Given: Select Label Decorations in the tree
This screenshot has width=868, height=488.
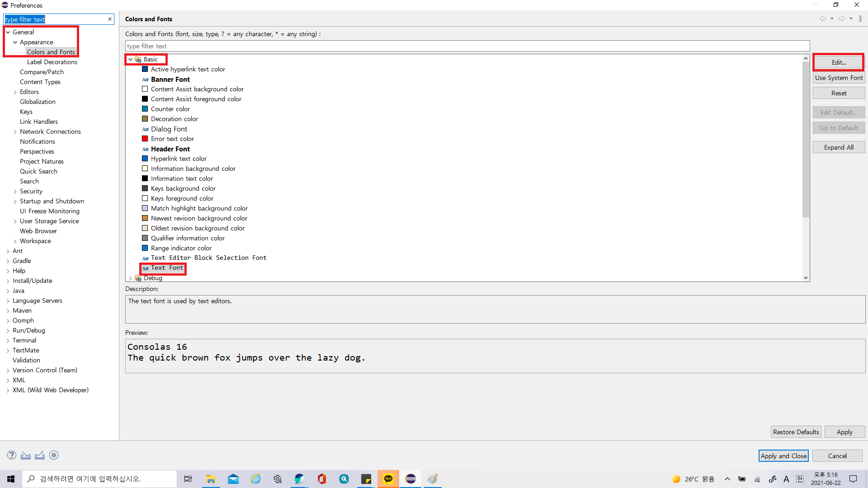Looking at the screenshot, I should click(x=52, y=62).
